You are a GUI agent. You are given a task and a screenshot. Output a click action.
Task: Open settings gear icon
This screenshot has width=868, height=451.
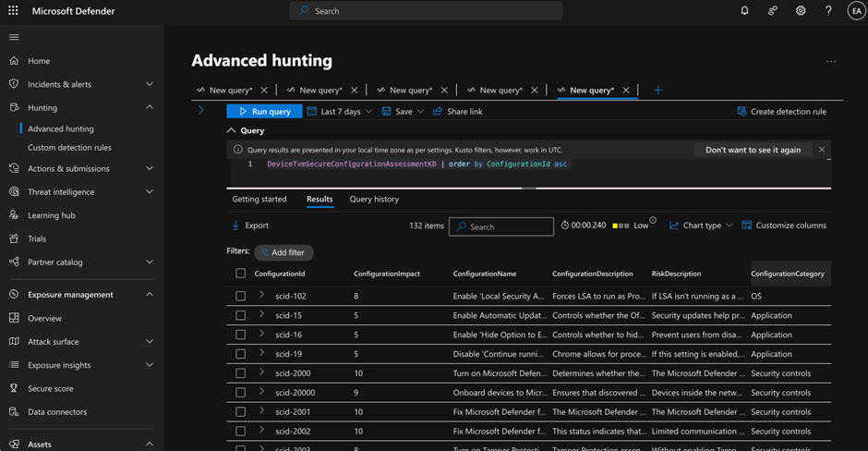coord(801,10)
